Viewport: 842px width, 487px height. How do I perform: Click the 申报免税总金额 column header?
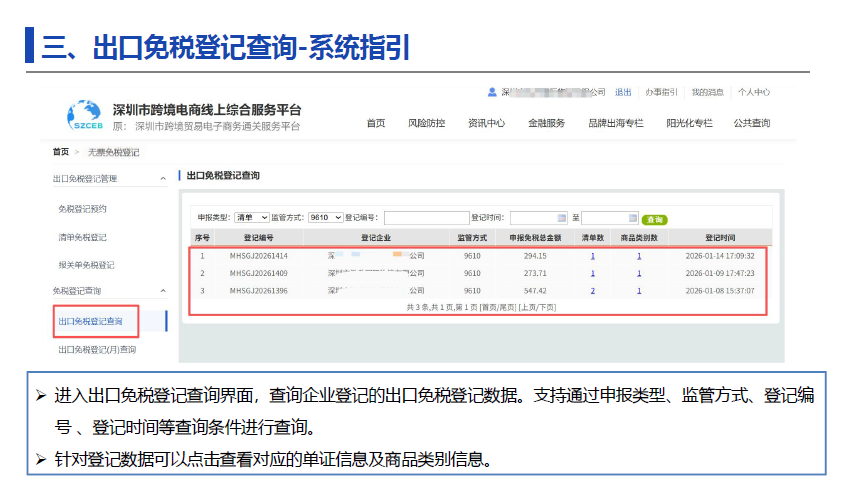[535, 238]
